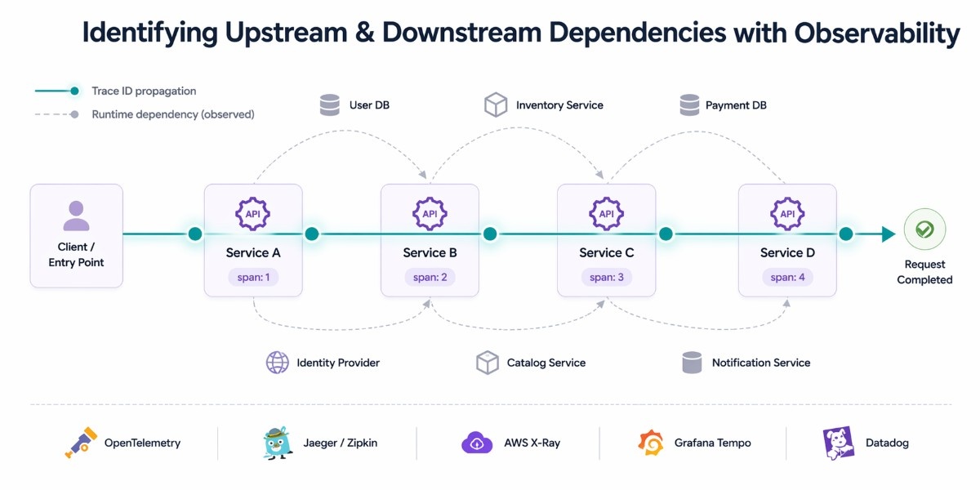Click the Client / Entry Point text

point(76,255)
